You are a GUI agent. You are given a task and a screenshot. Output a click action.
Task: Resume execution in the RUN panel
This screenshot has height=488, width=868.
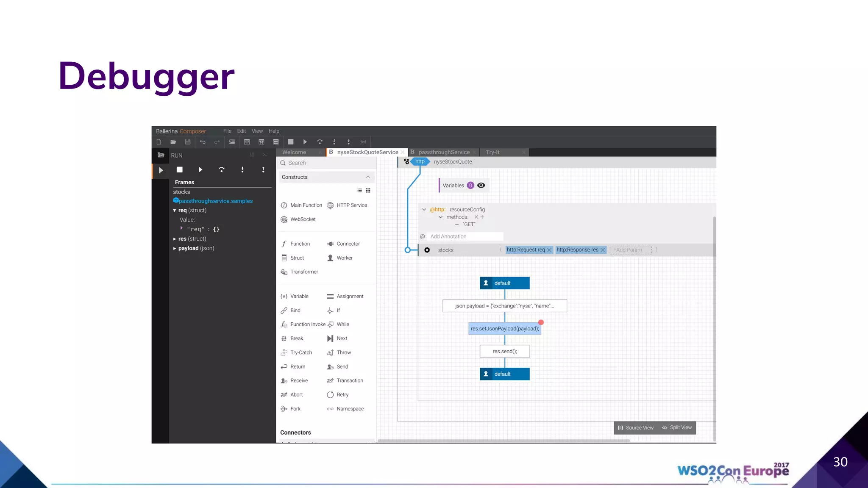[200, 169]
